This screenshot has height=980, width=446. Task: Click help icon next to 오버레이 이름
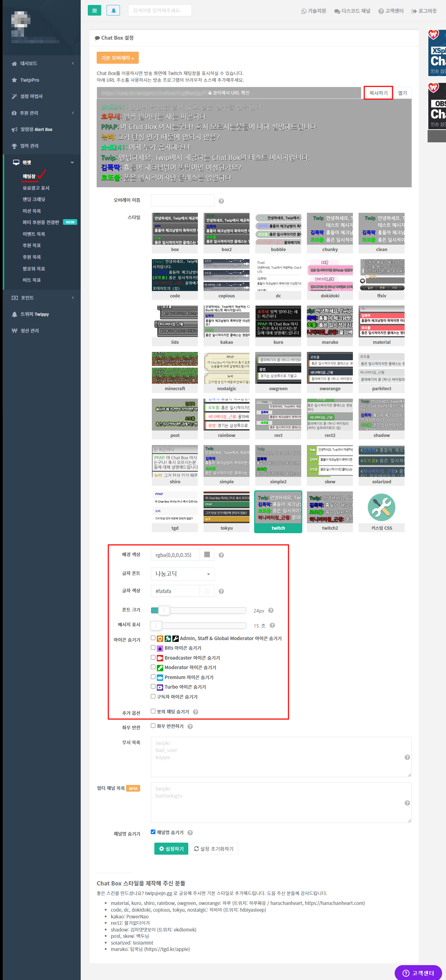[x=221, y=201]
